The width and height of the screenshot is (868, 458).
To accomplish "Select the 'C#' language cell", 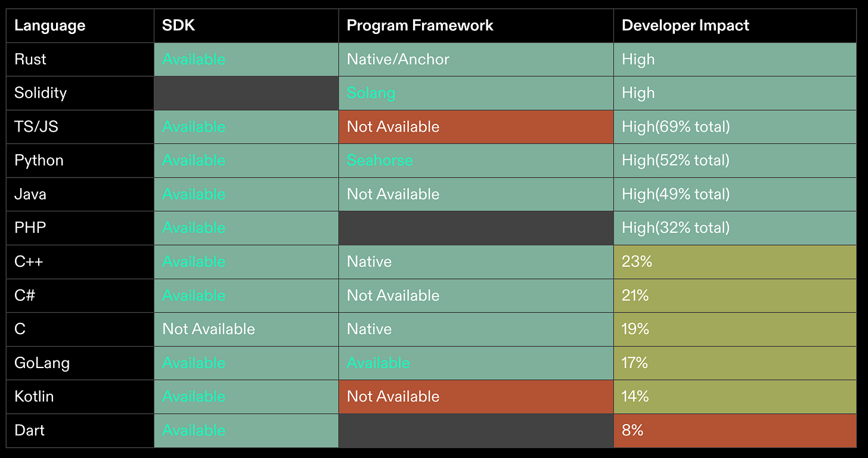I will tap(80, 295).
